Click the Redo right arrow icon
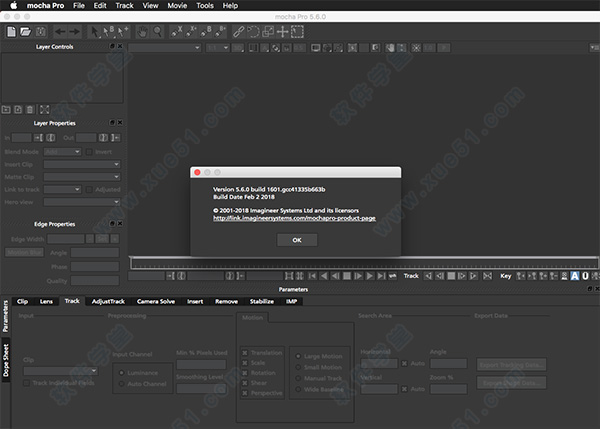Viewport: 600px width, 429px height. (x=74, y=32)
